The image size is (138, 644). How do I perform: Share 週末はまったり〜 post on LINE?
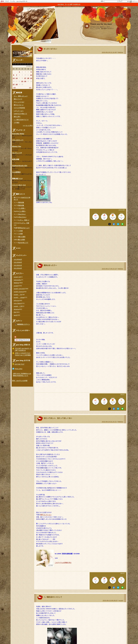(123, 409)
